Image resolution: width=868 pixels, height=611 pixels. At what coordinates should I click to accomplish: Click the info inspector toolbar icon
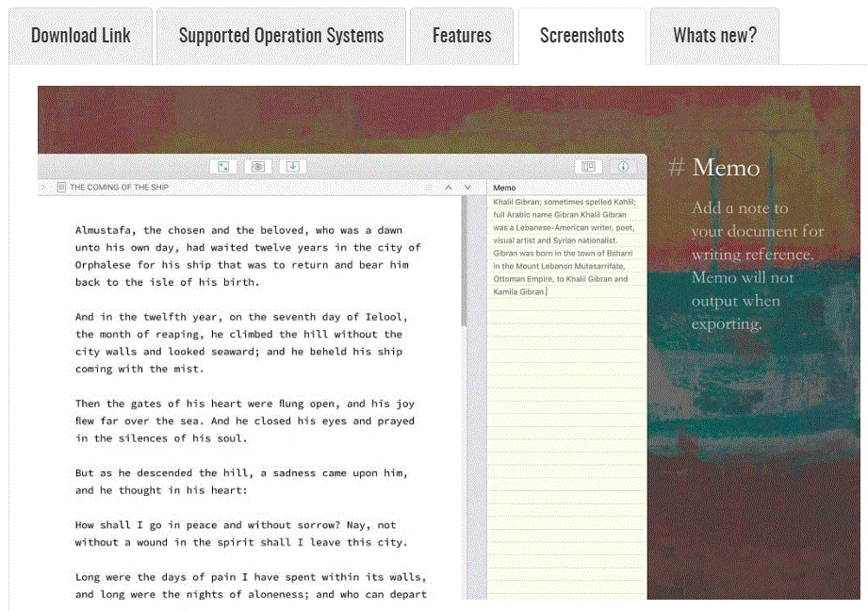pyautogui.click(x=623, y=167)
